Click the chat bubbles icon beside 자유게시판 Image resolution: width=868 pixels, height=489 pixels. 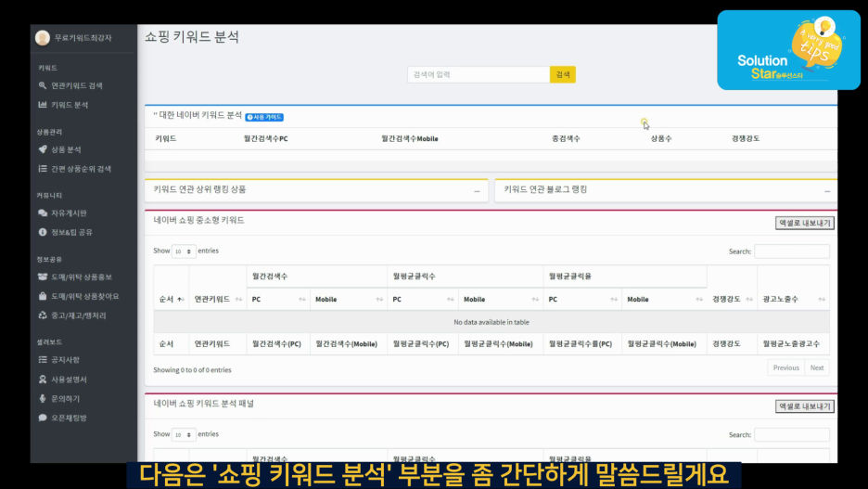[43, 213]
